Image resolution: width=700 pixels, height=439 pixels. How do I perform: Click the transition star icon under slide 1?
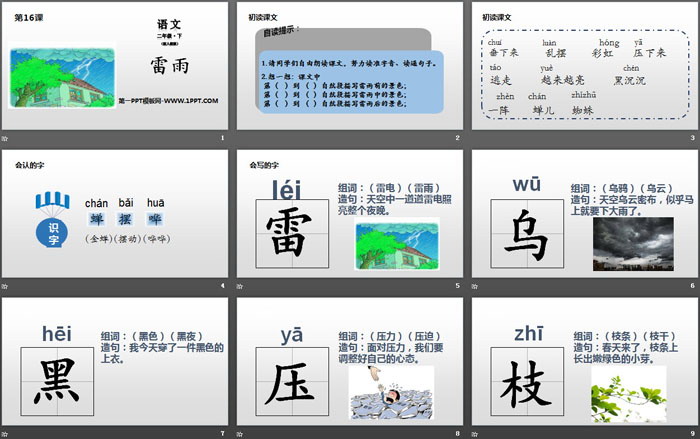(4, 138)
